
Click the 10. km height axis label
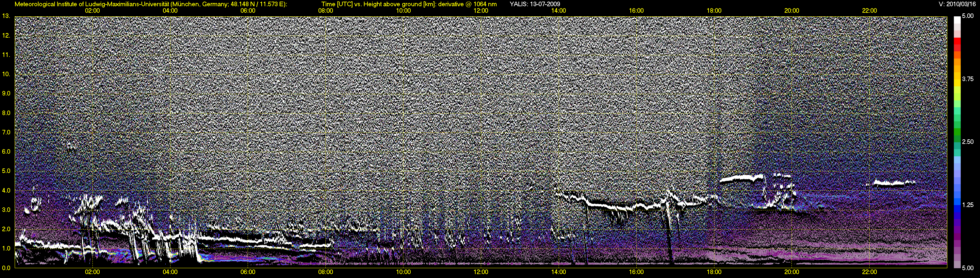click(6, 74)
